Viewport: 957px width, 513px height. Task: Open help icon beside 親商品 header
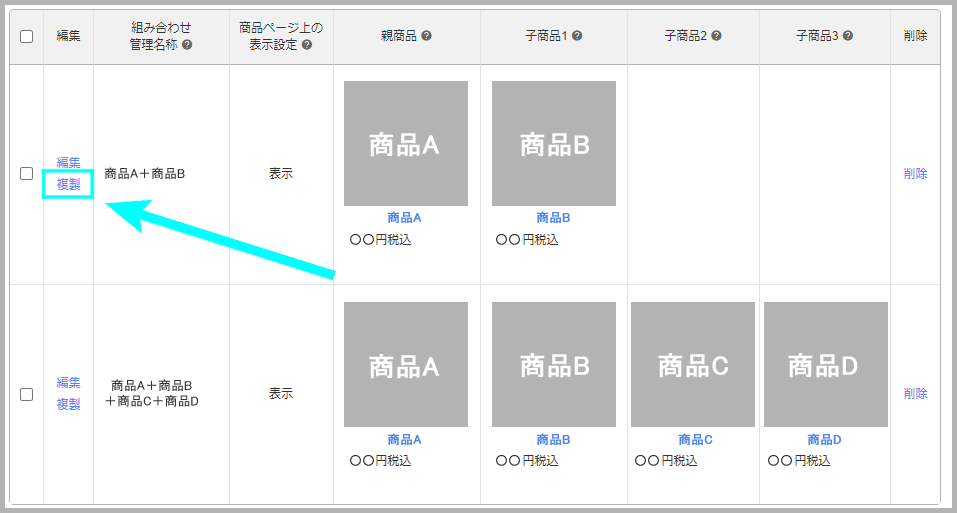tap(426, 36)
